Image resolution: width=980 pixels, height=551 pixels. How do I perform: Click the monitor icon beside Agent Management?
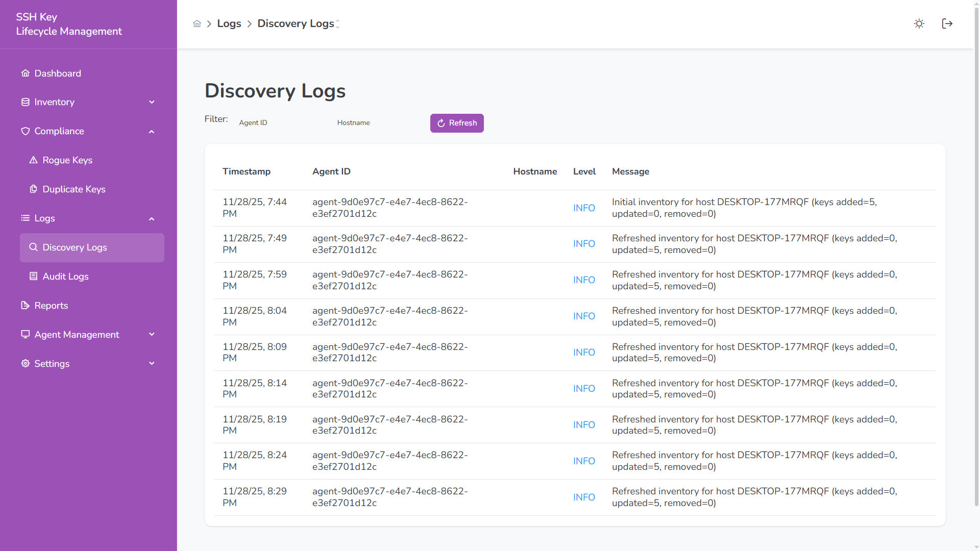(x=25, y=334)
